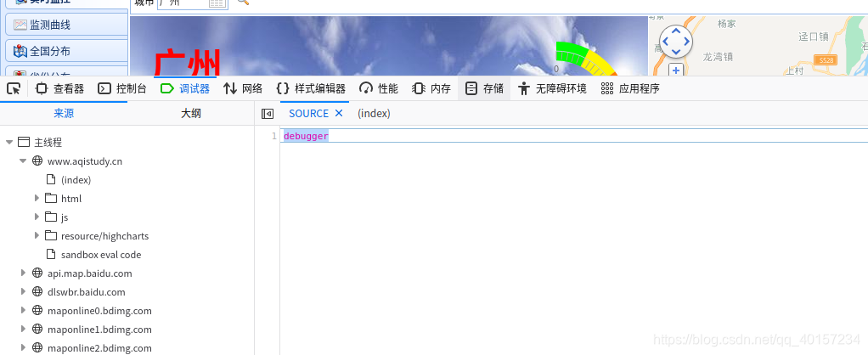Open the 内存 memory panel
This screenshot has height=355, width=868.
[431, 88]
